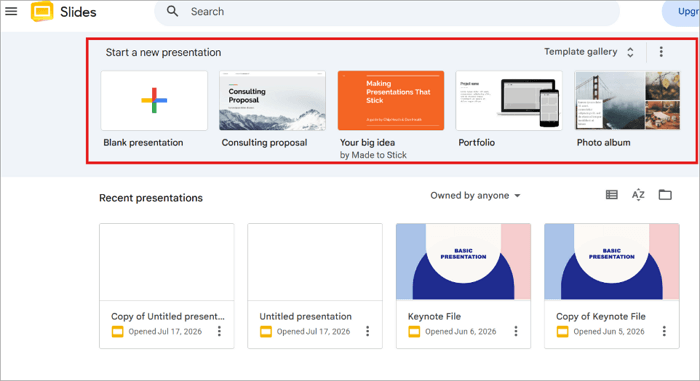Click the Blank presentation label
700x381 pixels.
143,142
